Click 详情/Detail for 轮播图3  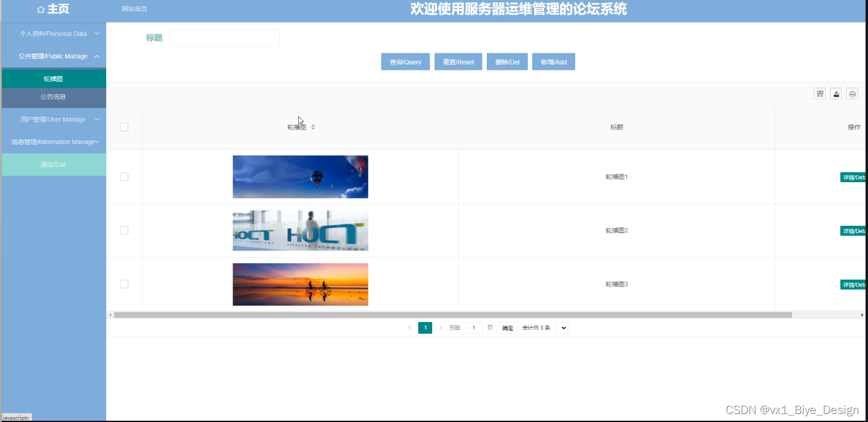[x=854, y=285]
